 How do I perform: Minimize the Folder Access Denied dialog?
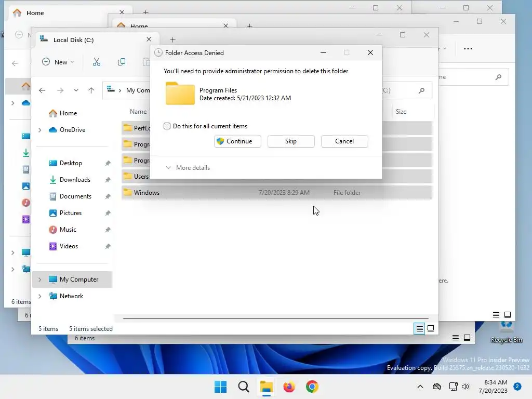click(x=323, y=52)
